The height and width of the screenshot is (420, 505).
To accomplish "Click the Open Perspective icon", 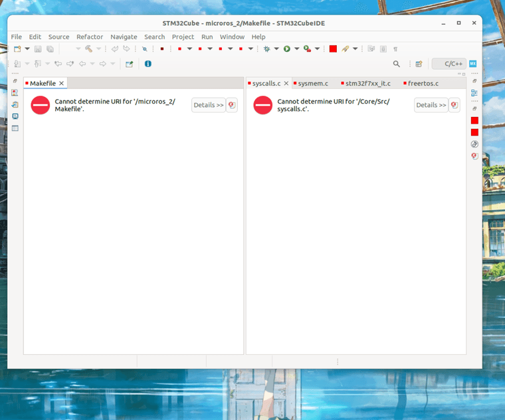I will click(419, 64).
